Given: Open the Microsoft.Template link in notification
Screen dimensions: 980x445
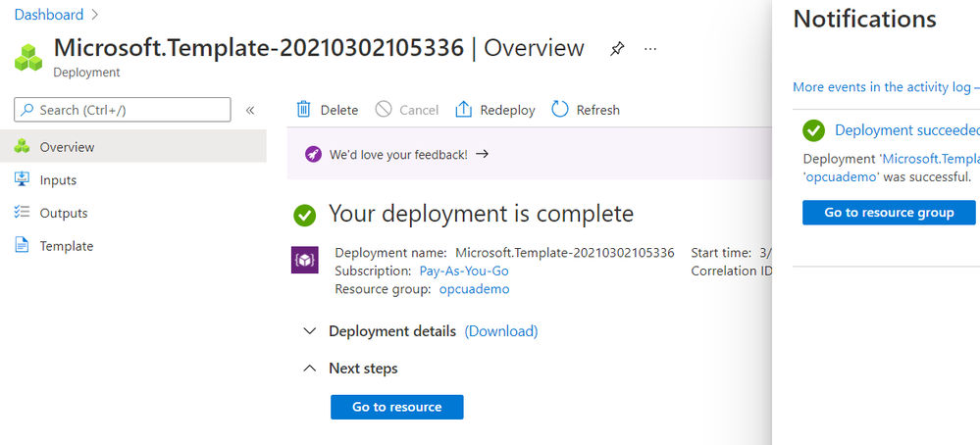Looking at the screenshot, I should click(931, 159).
